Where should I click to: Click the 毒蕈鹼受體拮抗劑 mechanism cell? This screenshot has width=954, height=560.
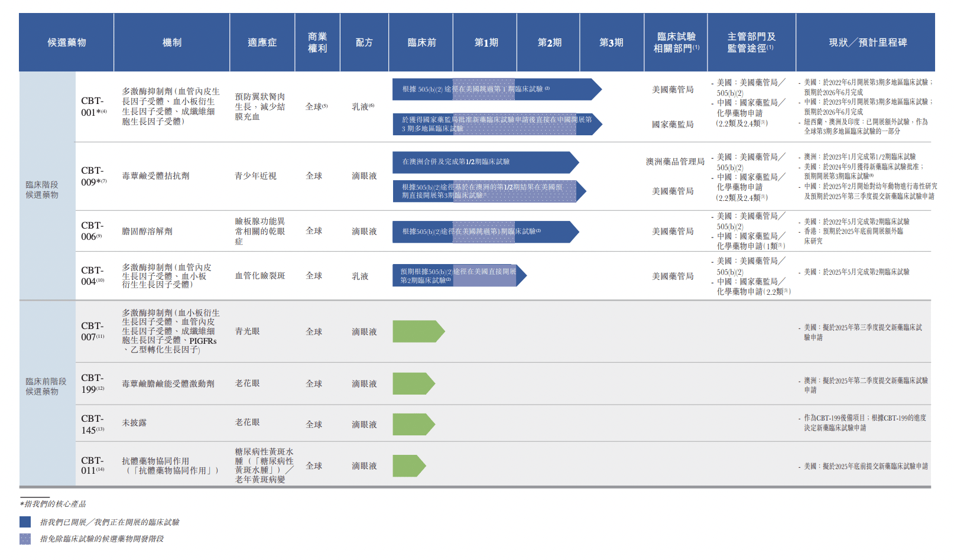[x=155, y=176]
